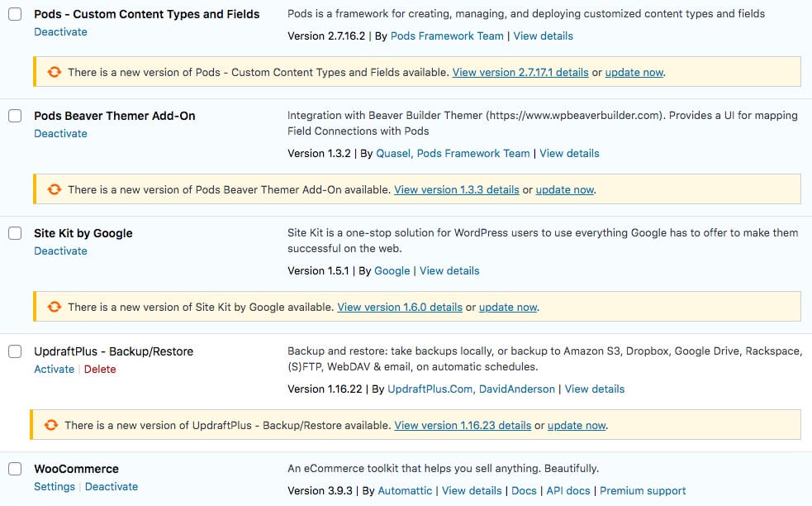Click update now for Site Kit by Google
This screenshot has width=812, height=506.
[x=508, y=307]
